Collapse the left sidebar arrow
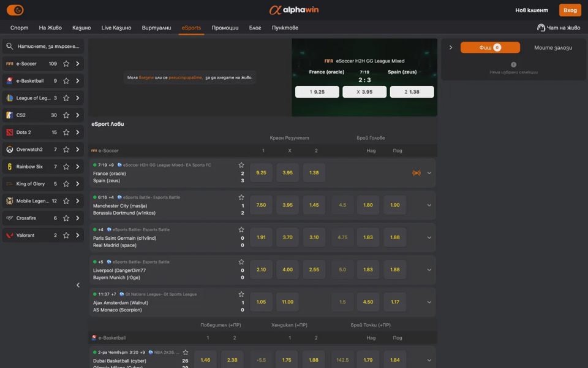588x368 pixels. (x=78, y=285)
